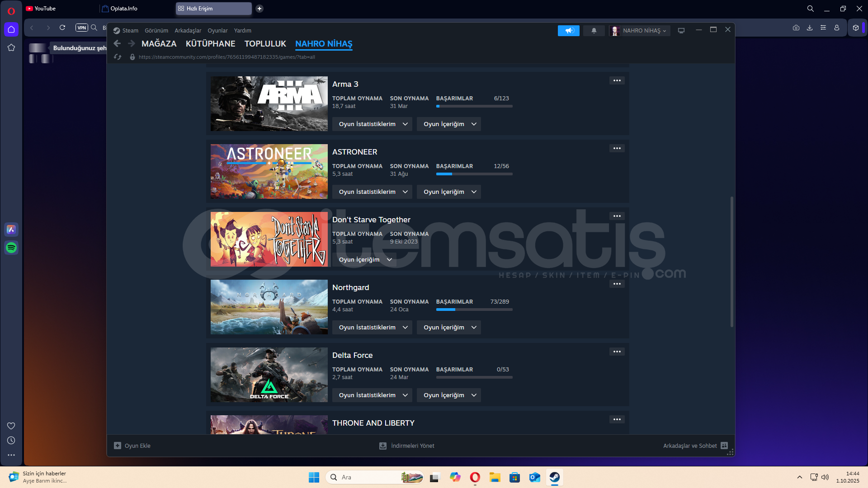Click Oyun Ekle to add a game
This screenshot has width=868, height=488.
pos(132,446)
